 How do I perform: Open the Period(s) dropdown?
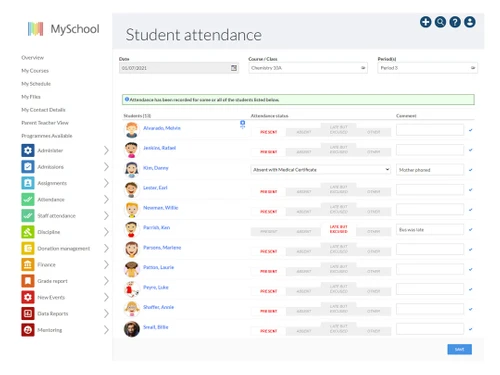pyautogui.click(x=427, y=68)
